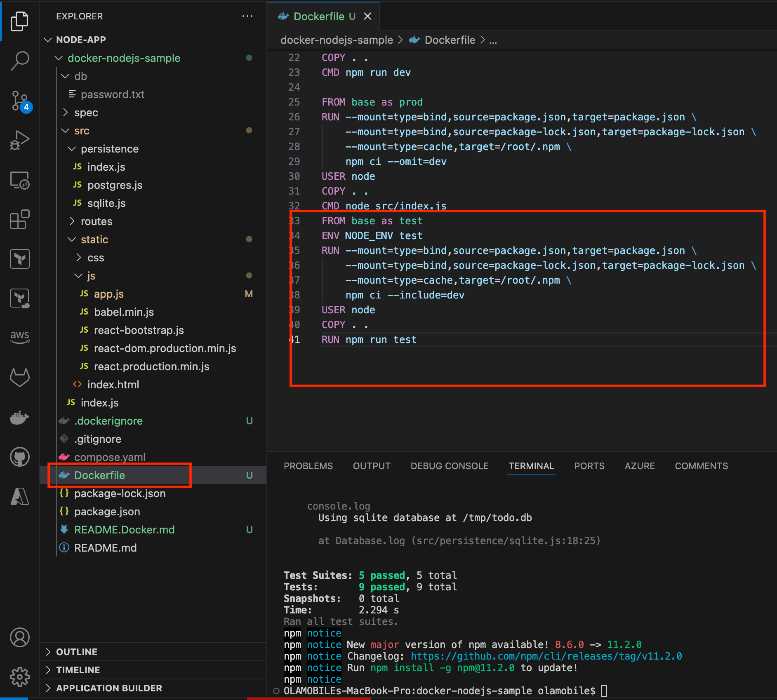This screenshot has height=700, width=777.
Task: Click the Dockerfile breadcrumb segment
Action: [x=442, y=40]
